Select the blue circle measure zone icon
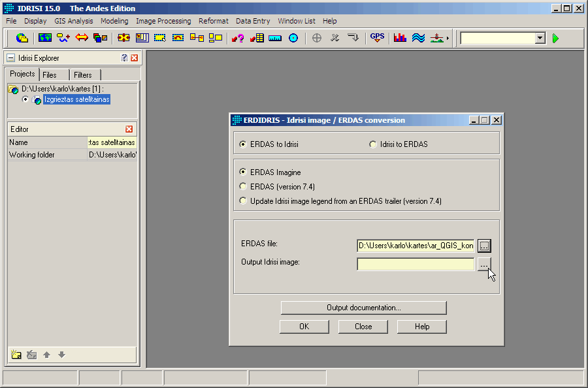 pos(293,38)
